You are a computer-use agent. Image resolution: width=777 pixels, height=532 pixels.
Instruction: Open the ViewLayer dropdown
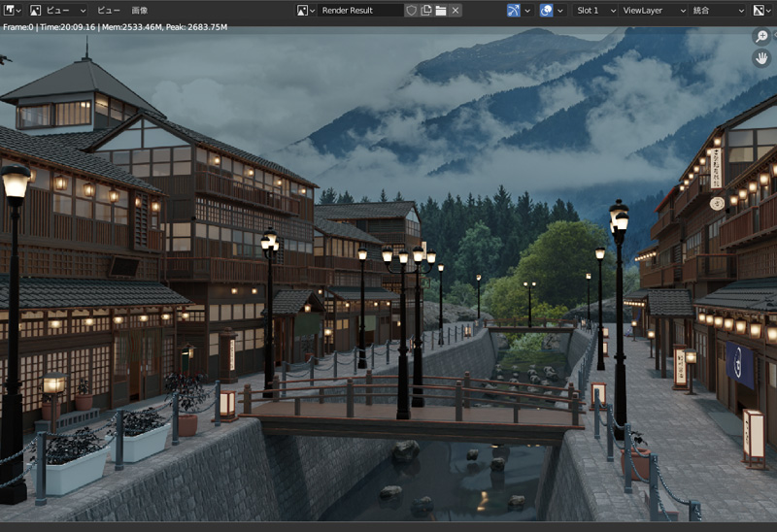pyautogui.click(x=649, y=10)
